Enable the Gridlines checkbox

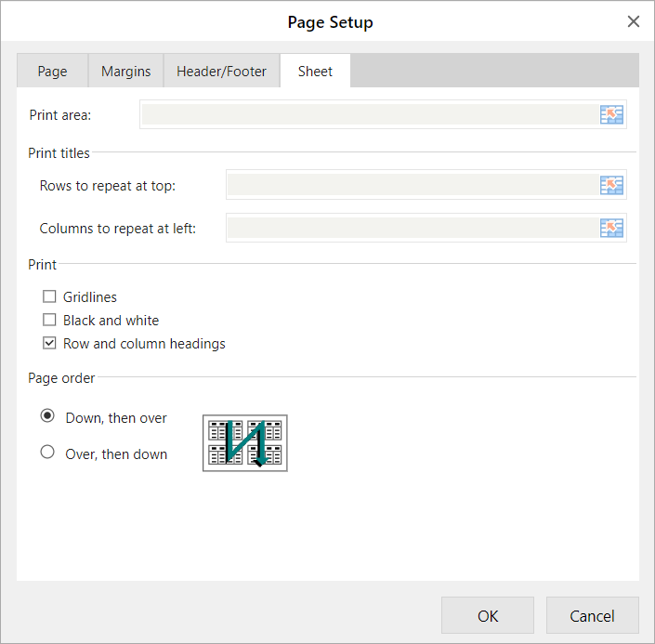pyautogui.click(x=49, y=296)
